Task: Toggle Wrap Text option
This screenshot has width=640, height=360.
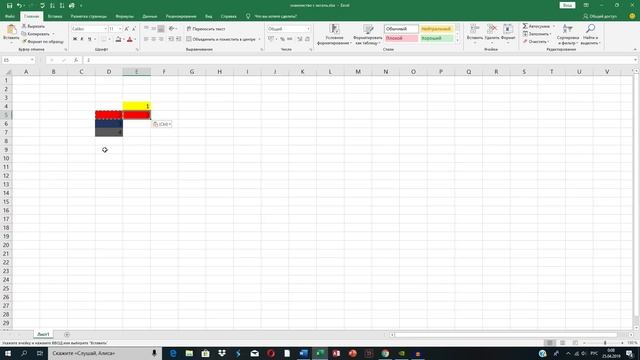Action: click(x=206, y=29)
